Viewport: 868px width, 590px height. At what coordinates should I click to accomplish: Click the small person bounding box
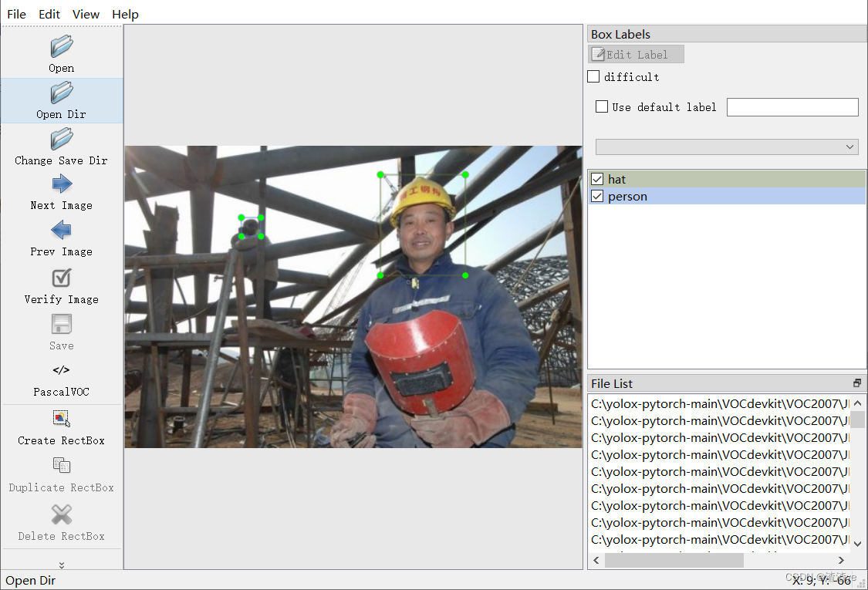click(252, 227)
